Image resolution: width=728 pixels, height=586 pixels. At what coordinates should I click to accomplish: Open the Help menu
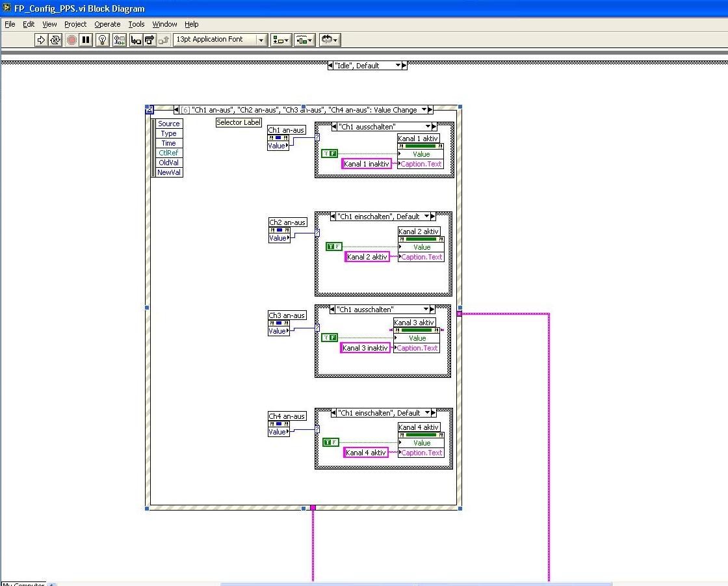coord(191,24)
